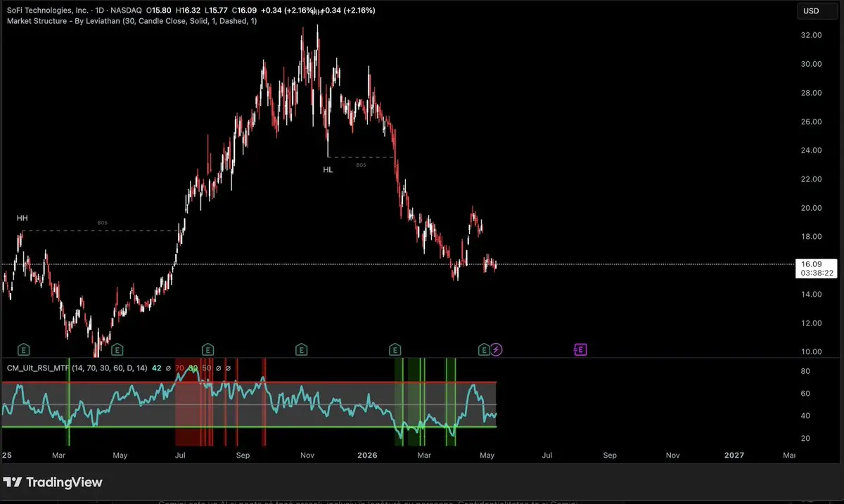The width and height of the screenshot is (844, 504).
Task: Click the 20.00 price axis label
Action: (x=812, y=208)
